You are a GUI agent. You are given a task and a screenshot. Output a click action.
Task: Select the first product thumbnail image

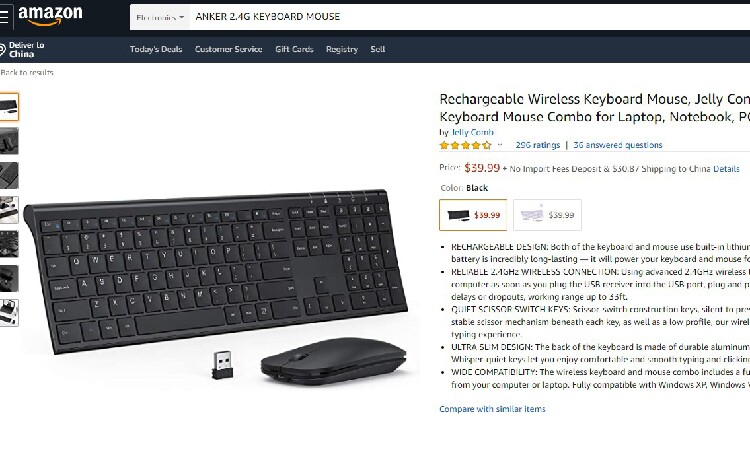[9, 107]
